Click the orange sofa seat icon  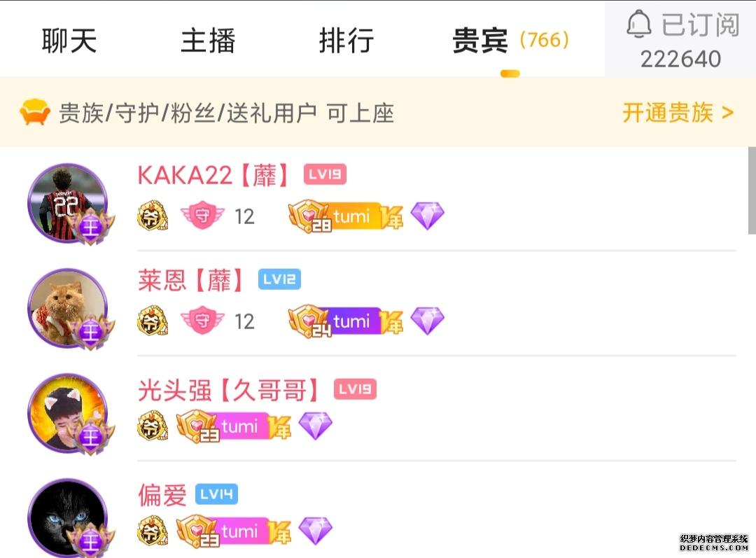click(x=35, y=112)
